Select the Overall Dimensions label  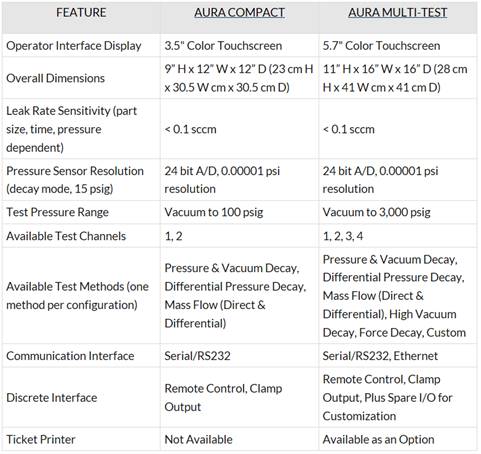coord(55,78)
